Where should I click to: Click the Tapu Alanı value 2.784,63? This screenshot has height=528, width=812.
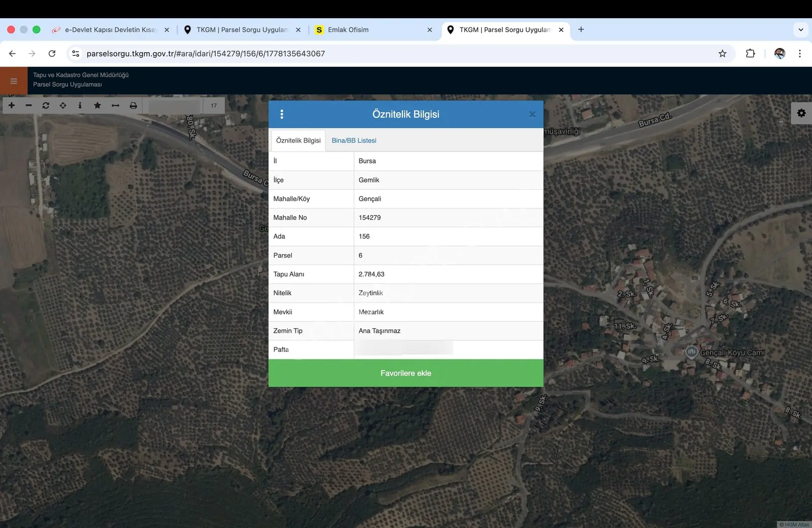371,274
